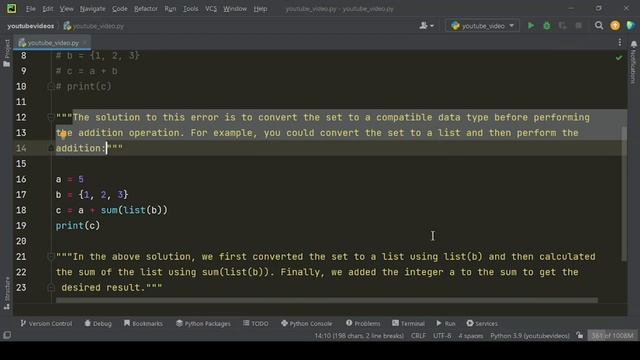This screenshot has height=360, width=640.
Task: Open the View menu
Action: point(66,9)
